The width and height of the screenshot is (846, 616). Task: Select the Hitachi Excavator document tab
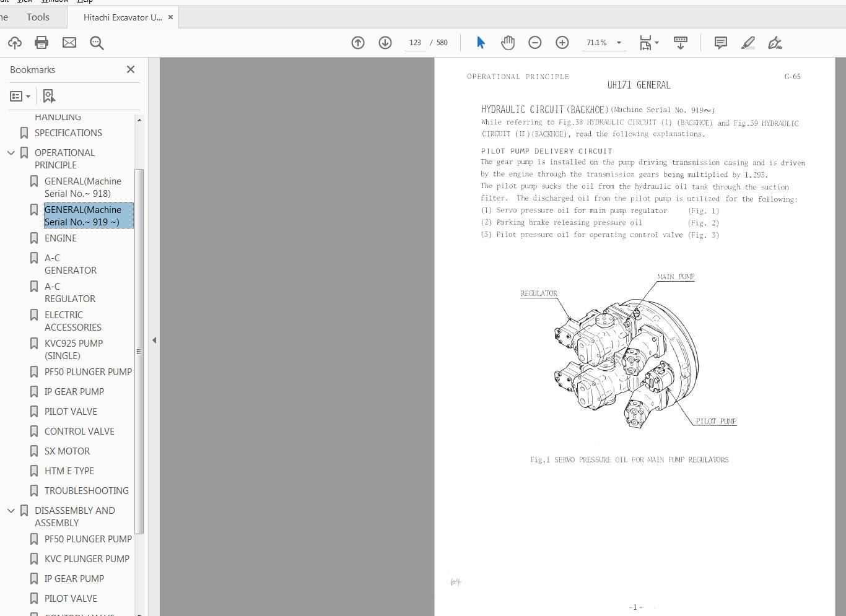click(x=123, y=17)
